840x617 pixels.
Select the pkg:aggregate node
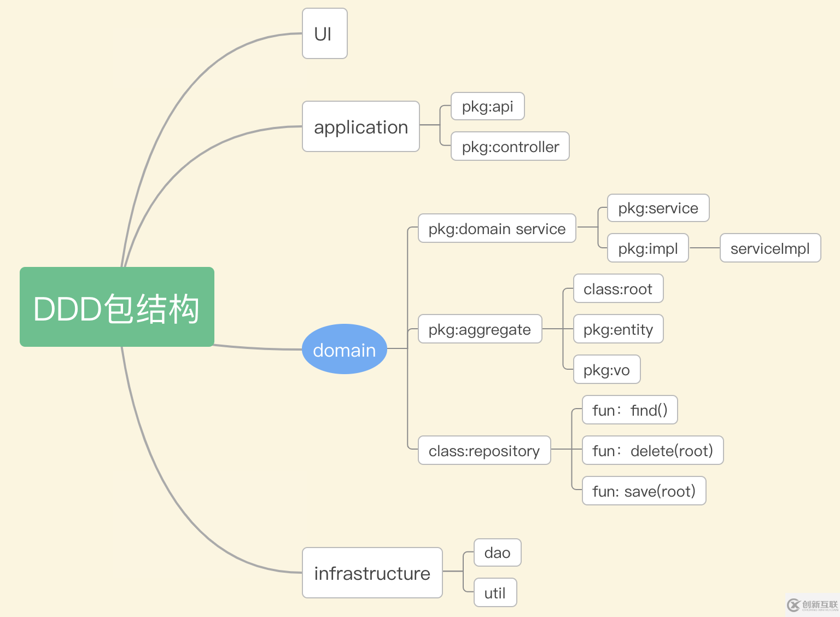pyautogui.click(x=480, y=329)
